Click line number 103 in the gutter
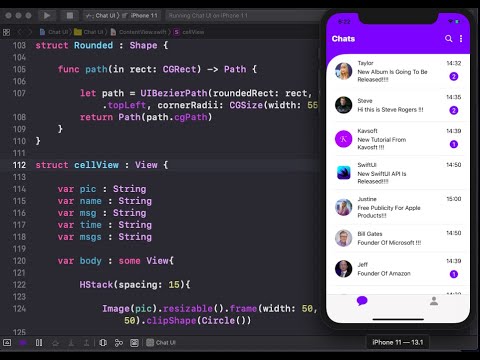Screen dimensions: 480x360 [x=19, y=45]
